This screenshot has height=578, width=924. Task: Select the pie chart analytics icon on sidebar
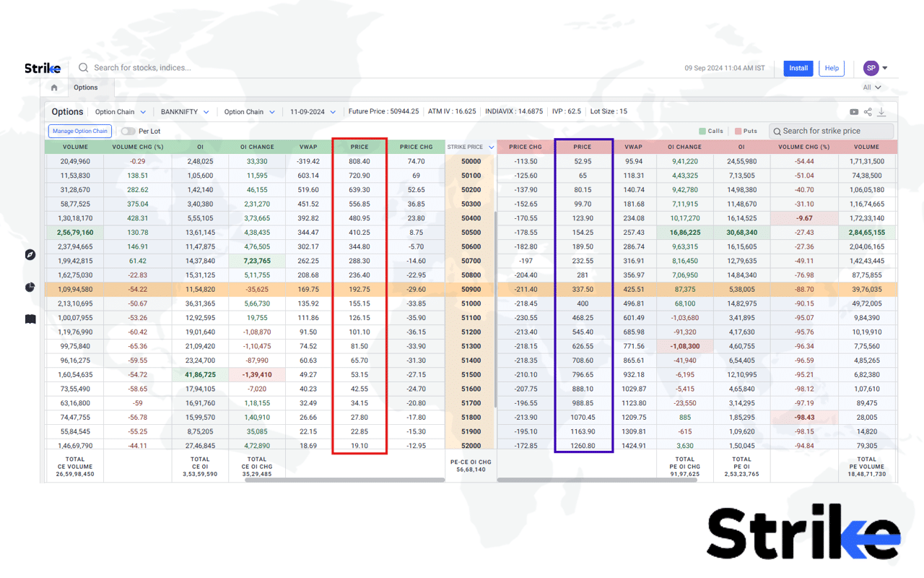30,287
